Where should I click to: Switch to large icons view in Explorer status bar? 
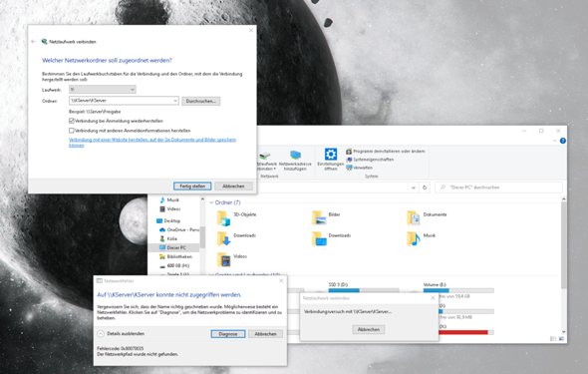[561, 338]
